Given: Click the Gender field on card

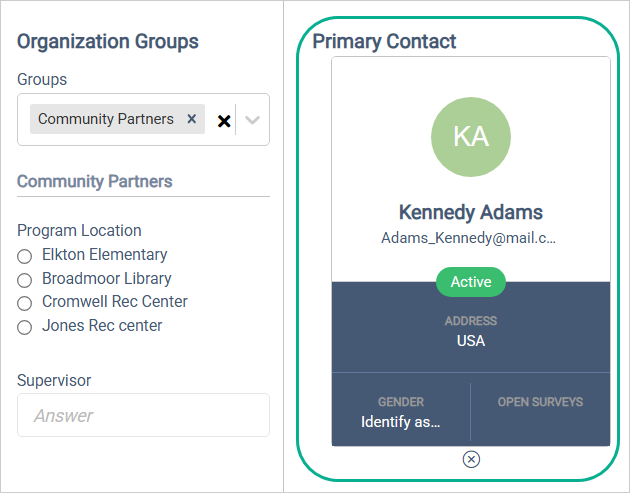Looking at the screenshot, I should pos(401,412).
